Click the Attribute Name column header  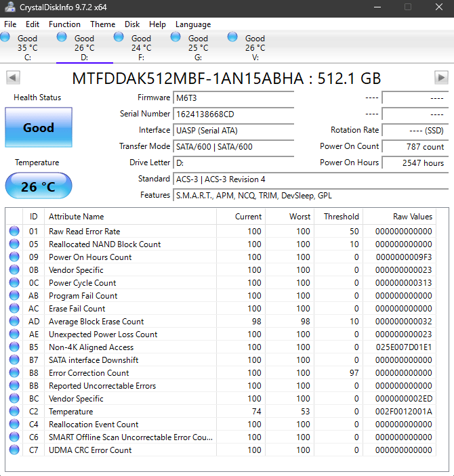click(x=130, y=217)
